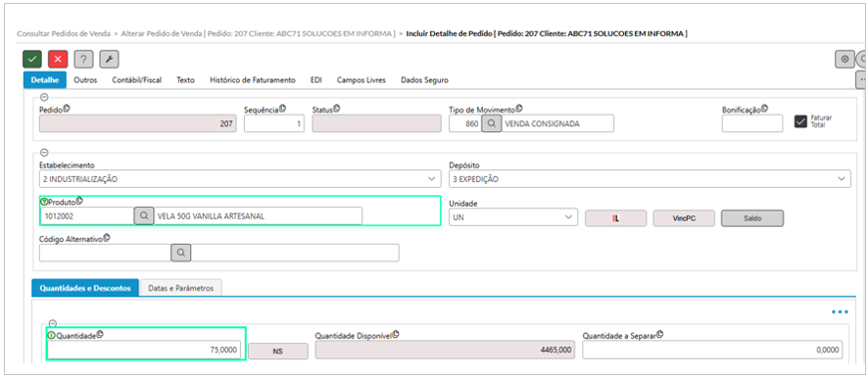Open help with the question mark icon
The height and width of the screenshot is (377, 868).
tap(84, 59)
